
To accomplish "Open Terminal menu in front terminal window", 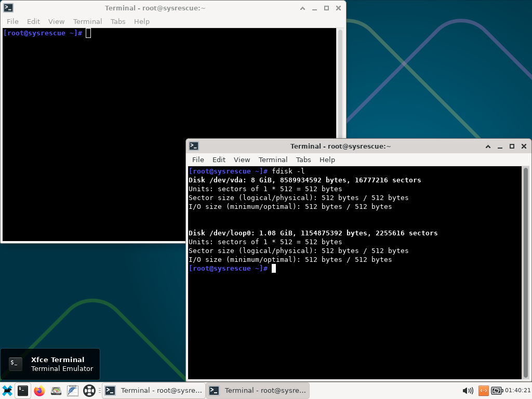I will pyautogui.click(x=273, y=159).
